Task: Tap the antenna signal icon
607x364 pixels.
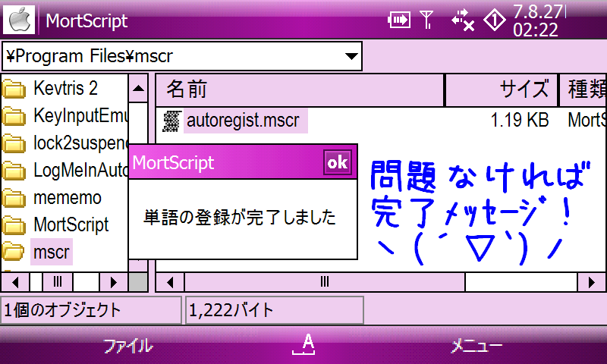Action: [x=426, y=20]
